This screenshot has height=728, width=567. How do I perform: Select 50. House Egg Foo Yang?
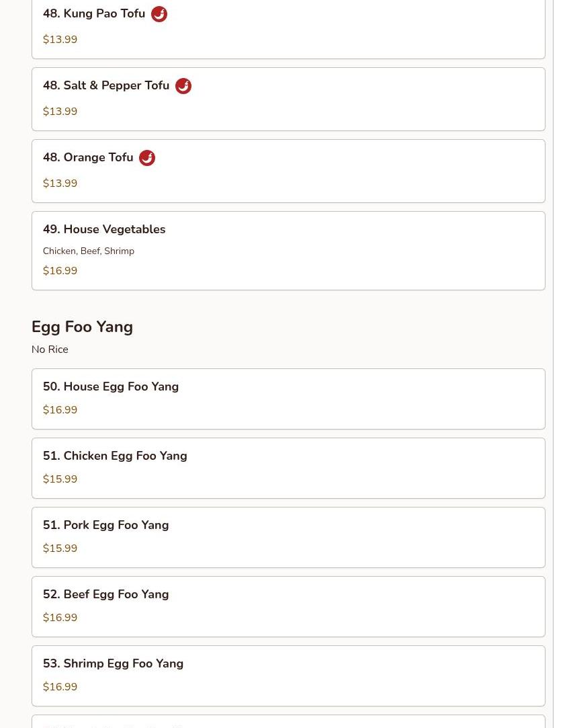coord(288,399)
